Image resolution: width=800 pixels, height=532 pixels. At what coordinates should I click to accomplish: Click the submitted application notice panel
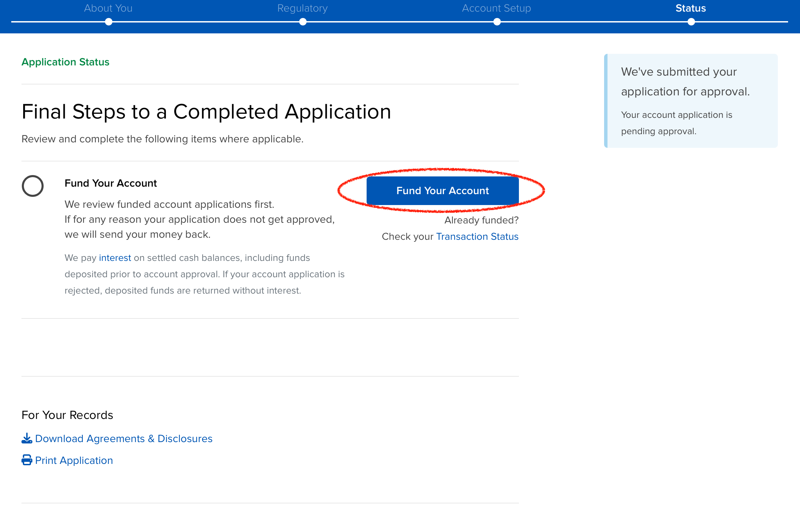(692, 101)
